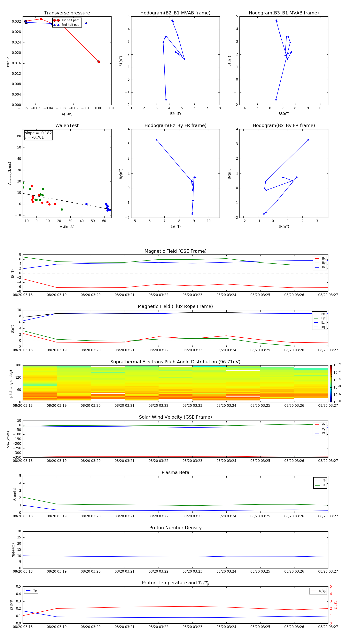This screenshot has height=644, width=351.
Task: Click the 'Hodogram(Bx_By FR frame)' title
Action: pos(284,125)
